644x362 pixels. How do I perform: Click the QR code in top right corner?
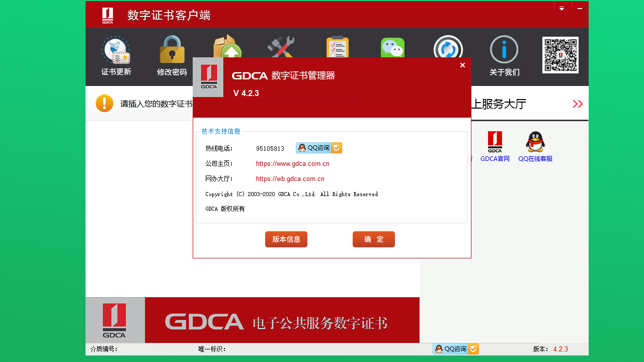560,54
